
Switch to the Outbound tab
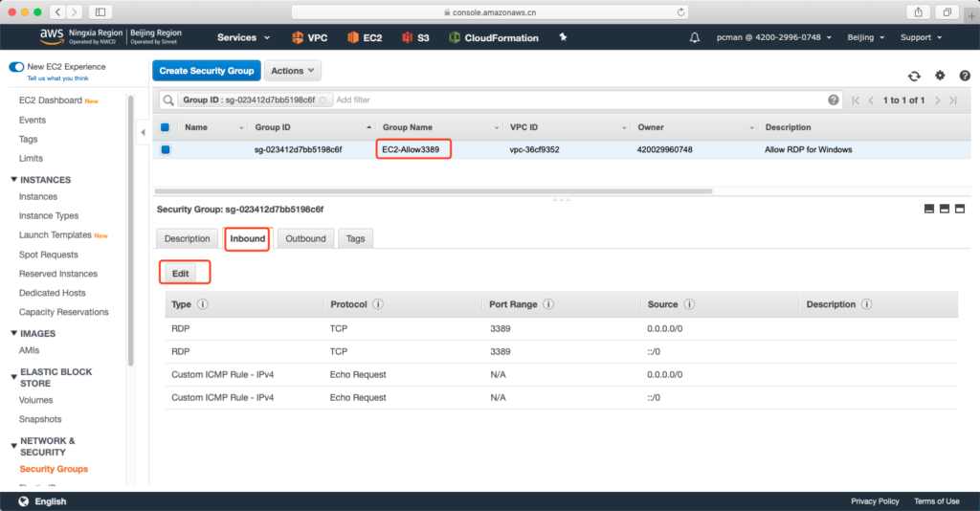click(x=305, y=238)
